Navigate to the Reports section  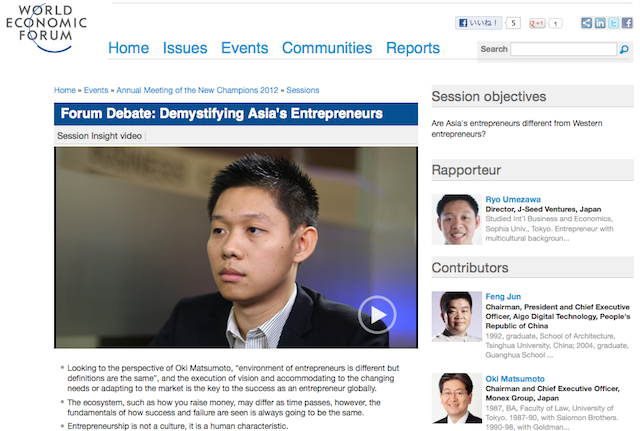(413, 48)
